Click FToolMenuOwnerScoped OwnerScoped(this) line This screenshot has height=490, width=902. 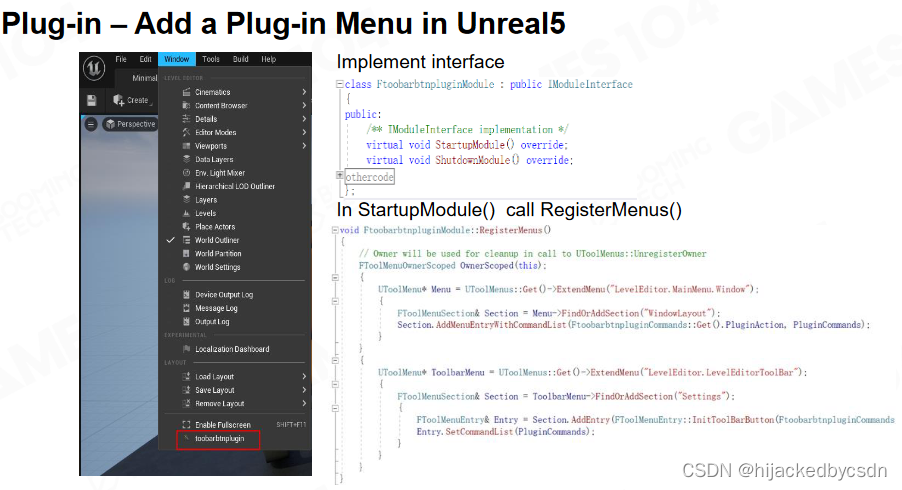[453, 266]
